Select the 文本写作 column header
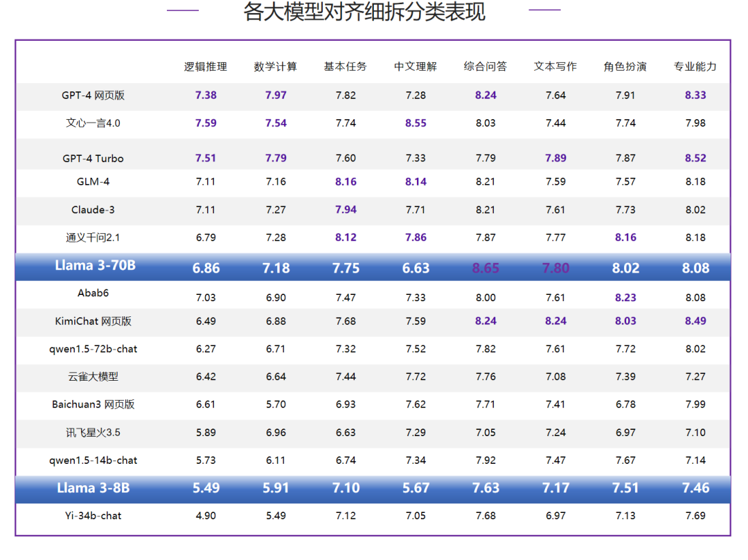Screen dimensions: 748x560 coord(555,66)
